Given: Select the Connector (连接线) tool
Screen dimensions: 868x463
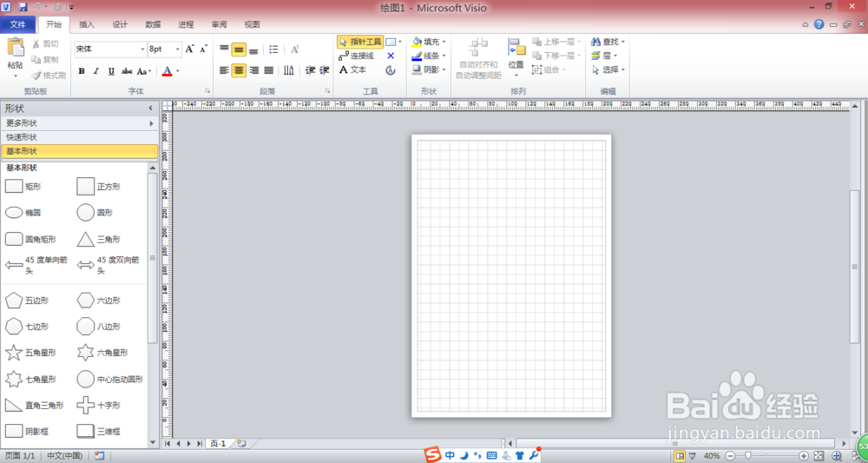Looking at the screenshot, I should coord(357,56).
